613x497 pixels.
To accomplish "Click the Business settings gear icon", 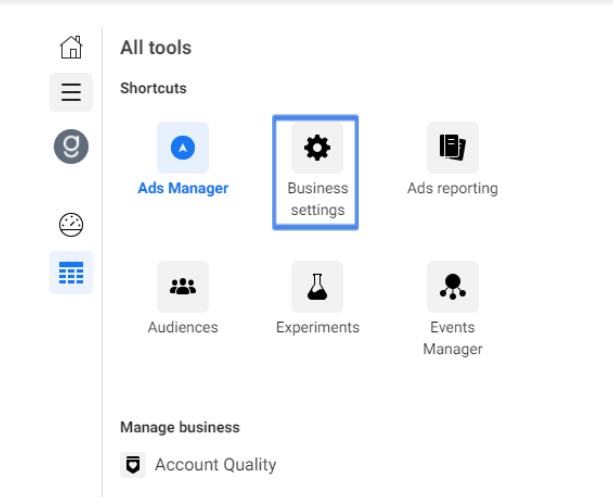I will (x=317, y=147).
